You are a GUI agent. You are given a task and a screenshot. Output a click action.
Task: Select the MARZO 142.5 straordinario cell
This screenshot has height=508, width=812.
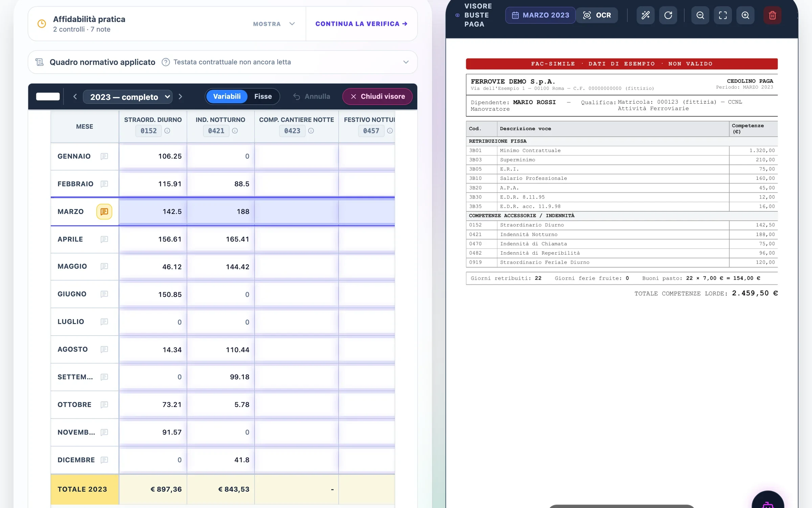point(153,212)
